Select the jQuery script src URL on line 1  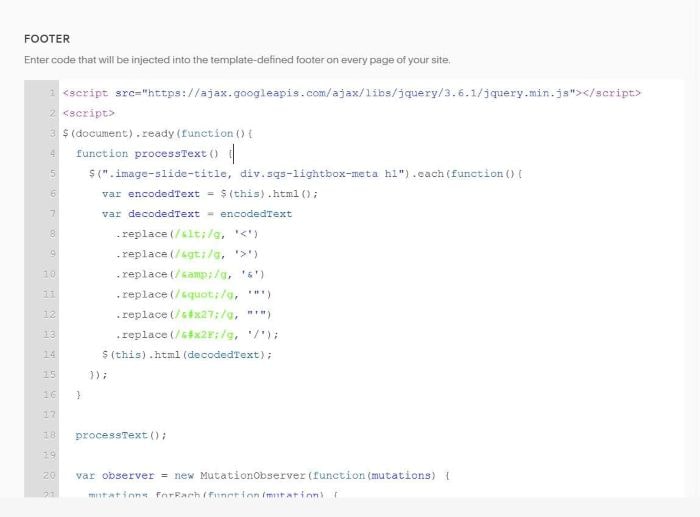[358, 93]
